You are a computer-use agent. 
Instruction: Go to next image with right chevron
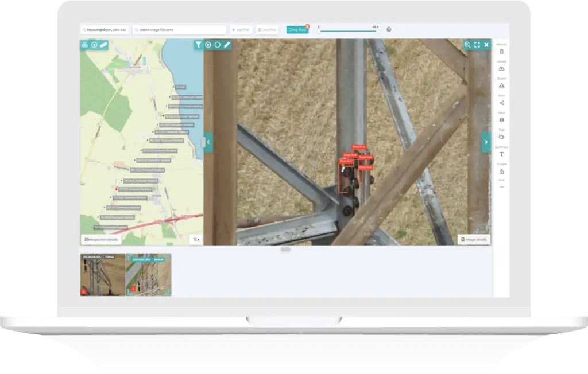486,142
